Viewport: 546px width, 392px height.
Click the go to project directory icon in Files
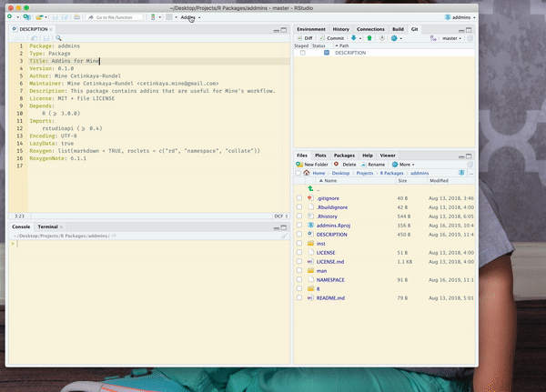pyautogui.click(x=461, y=173)
